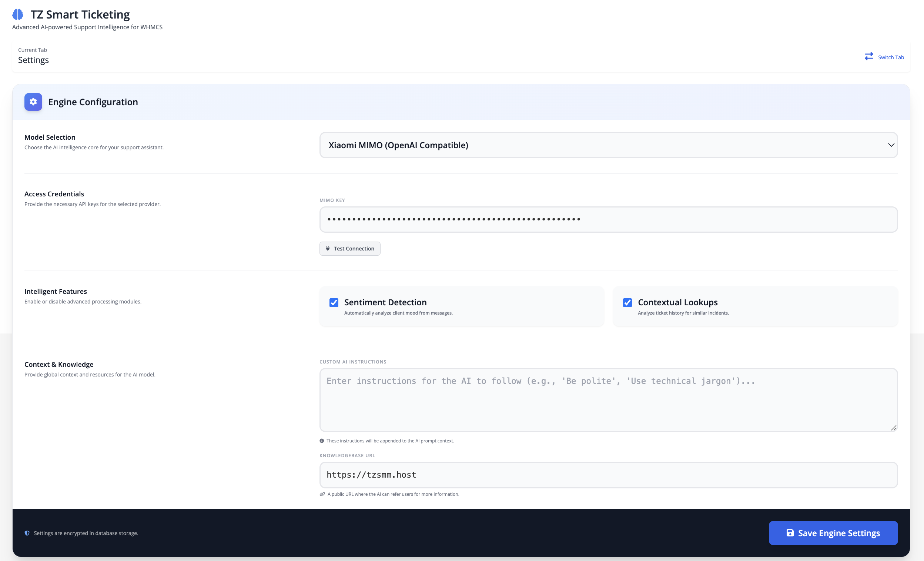The height and width of the screenshot is (561, 924).
Task: Click the save icon inside Save Engine Settings
Action: 790,533
